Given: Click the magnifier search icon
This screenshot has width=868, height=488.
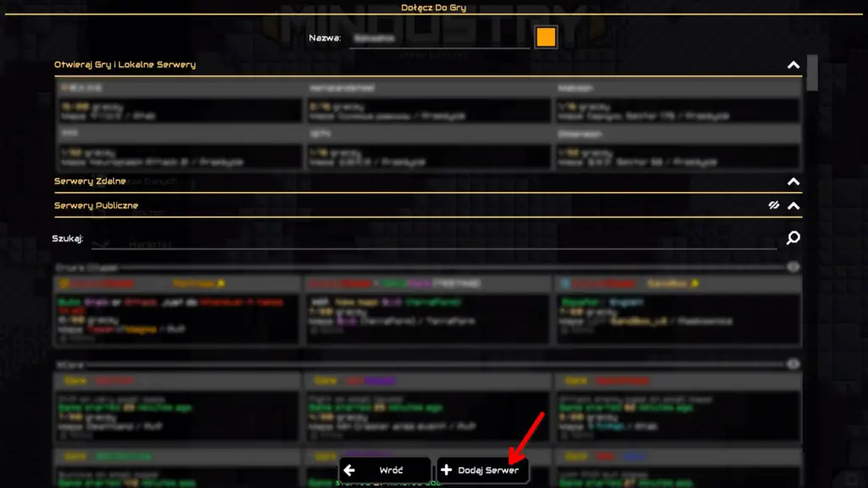Looking at the screenshot, I should click(x=793, y=237).
